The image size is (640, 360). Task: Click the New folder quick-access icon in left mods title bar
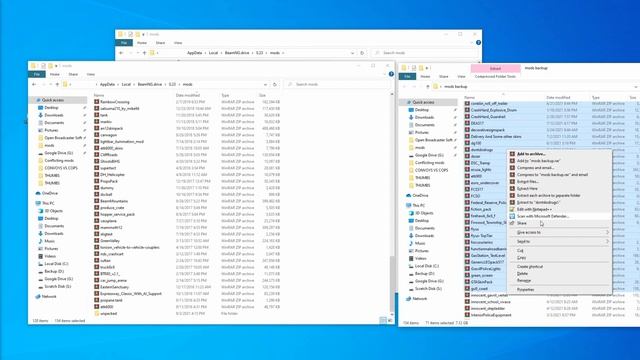pos(50,66)
